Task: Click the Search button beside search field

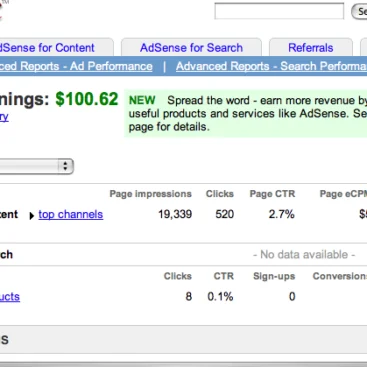Action: tap(359, 11)
